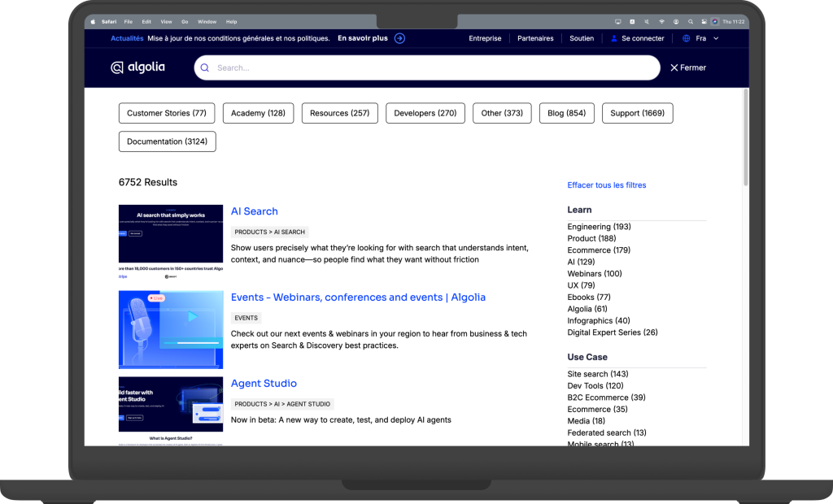Click the circled arrow after En savoir plus
This screenshot has width=833, height=504.
click(x=399, y=38)
